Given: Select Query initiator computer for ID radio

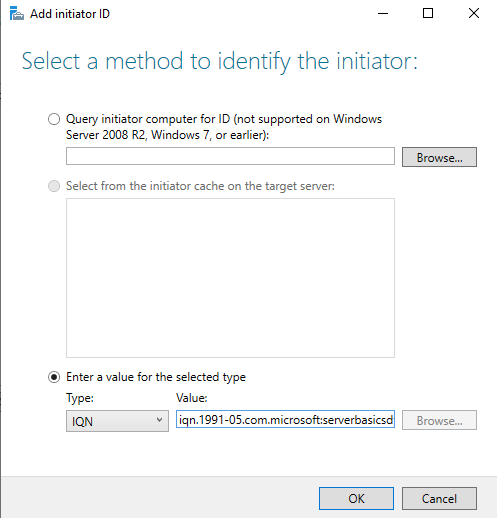Looking at the screenshot, I should pos(54,119).
